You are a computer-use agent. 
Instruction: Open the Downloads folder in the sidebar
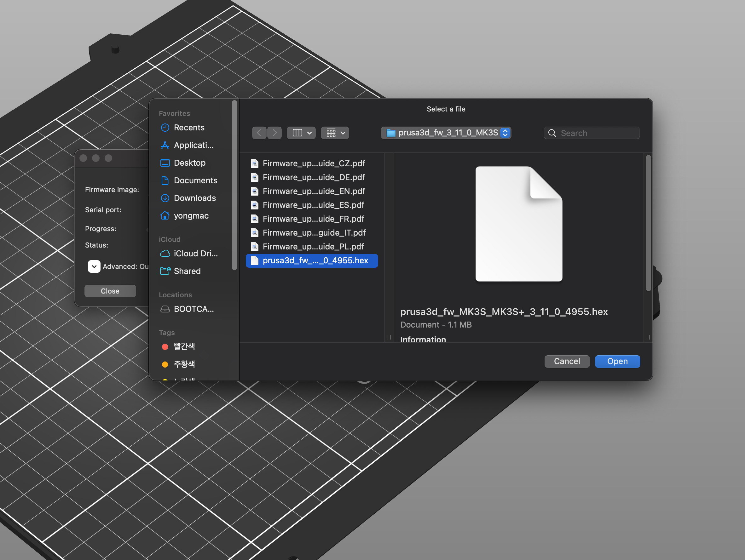coord(194,198)
